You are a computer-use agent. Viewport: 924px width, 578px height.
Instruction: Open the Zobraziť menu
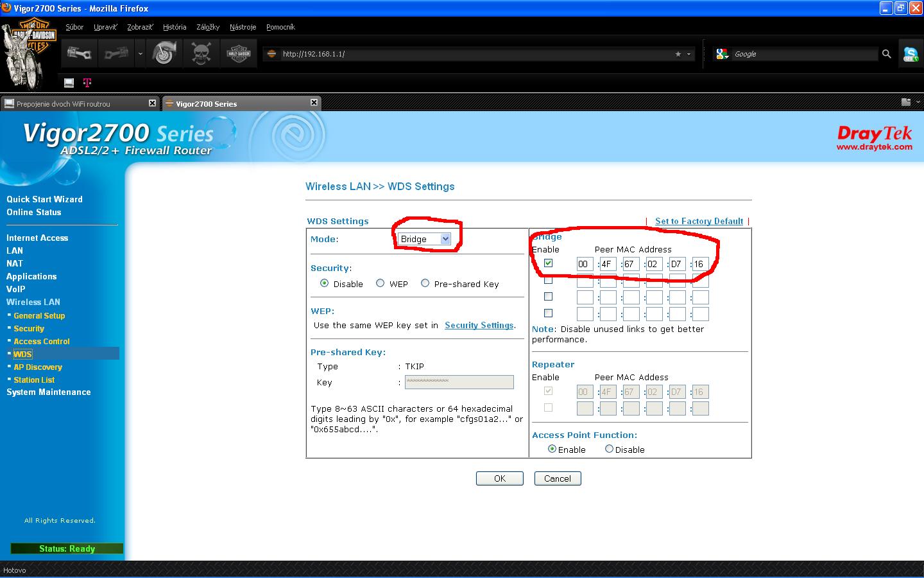click(x=140, y=27)
